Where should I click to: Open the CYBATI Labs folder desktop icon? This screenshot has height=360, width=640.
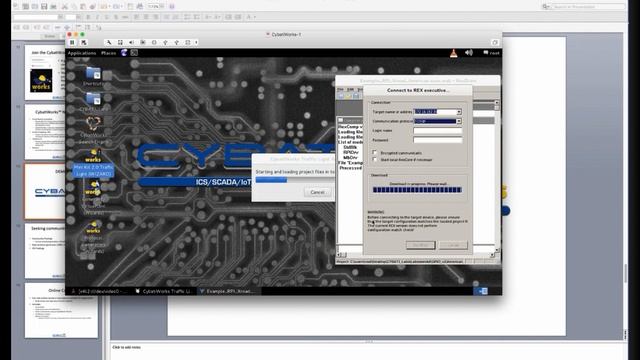click(x=93, y=102)
